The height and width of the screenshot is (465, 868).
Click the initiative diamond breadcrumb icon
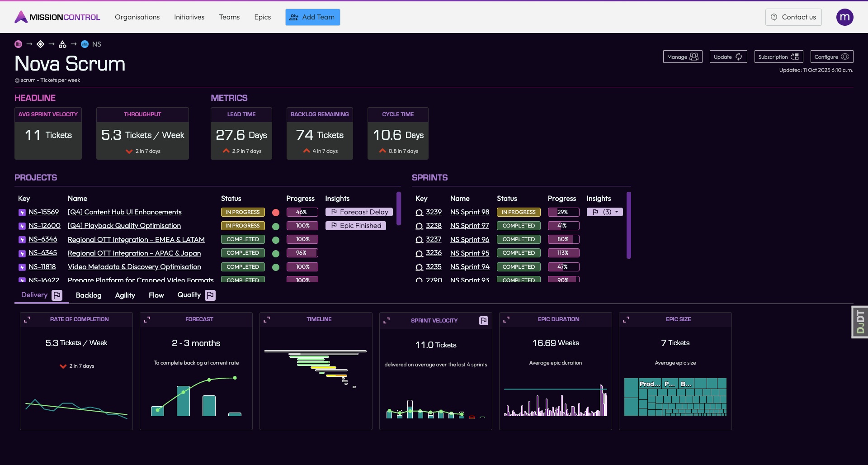(40, 44)
